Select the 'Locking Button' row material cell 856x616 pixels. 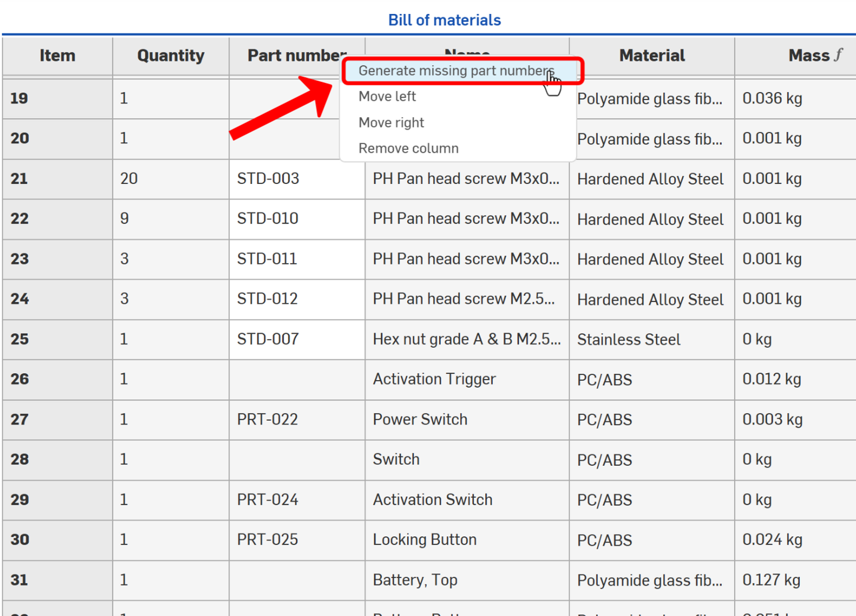604,540
